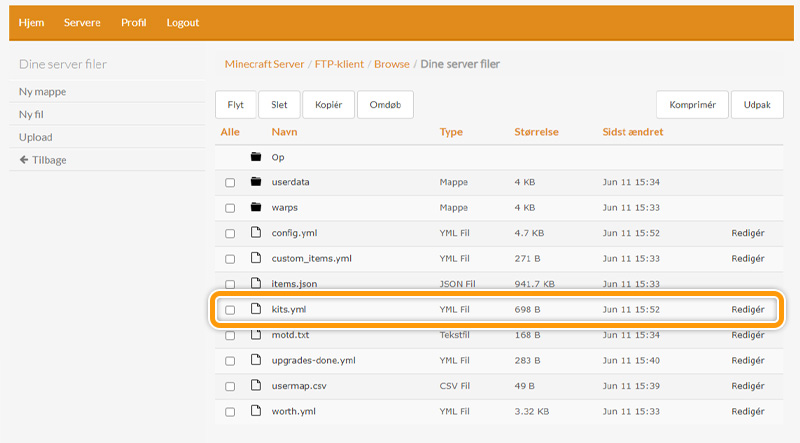Check the kits.yml checkbox
Image resolution: width=800 pixels, height=443 pixels.
point(230,310)
